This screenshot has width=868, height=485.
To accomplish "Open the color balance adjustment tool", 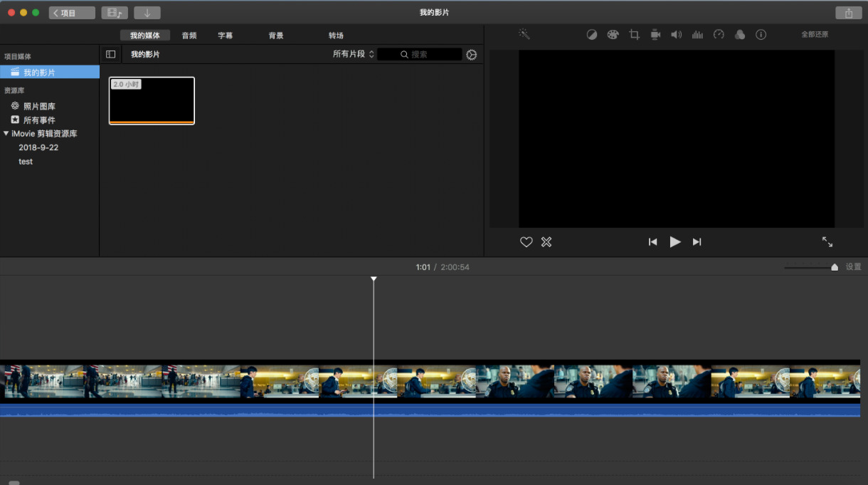I will [x=592, y=34].
